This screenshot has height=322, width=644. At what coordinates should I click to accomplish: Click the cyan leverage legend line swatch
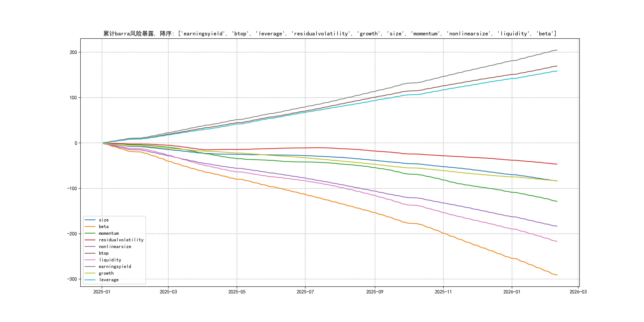(x=90, y=280)
